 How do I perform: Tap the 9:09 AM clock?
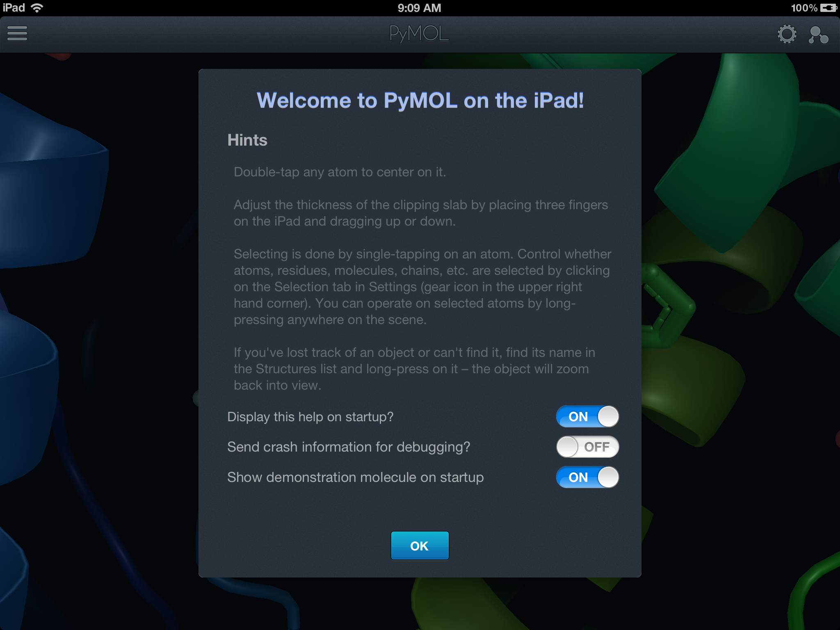click(x=419, y=8)
